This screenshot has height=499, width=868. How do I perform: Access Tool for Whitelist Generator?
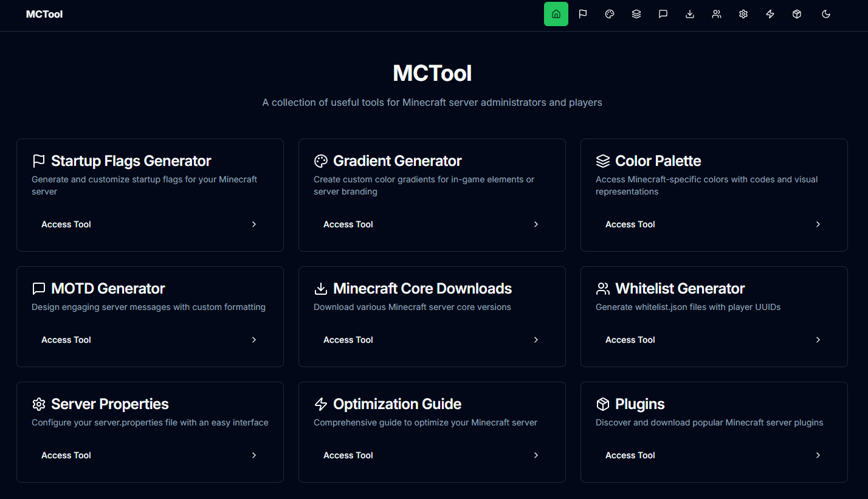click(714, 340)
